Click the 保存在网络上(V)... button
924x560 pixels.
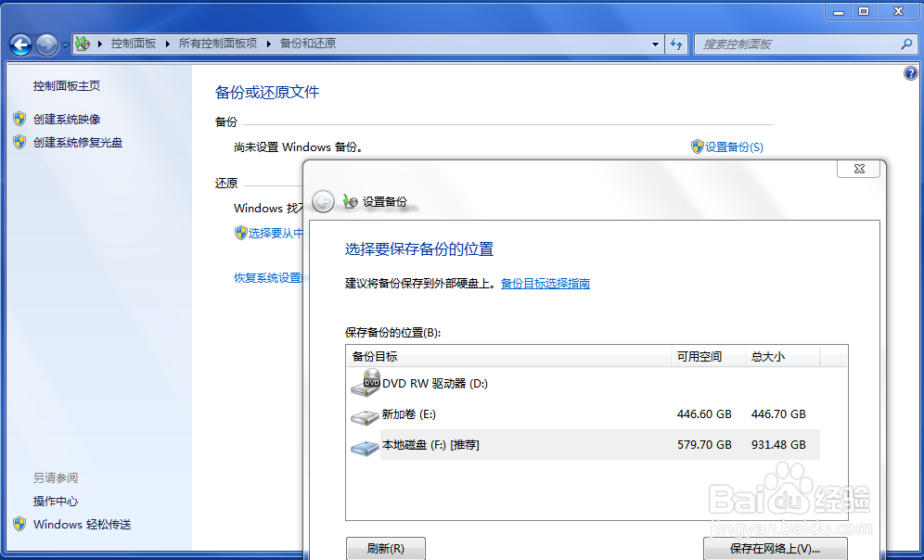pyautogui.click(x=775, y=548)
